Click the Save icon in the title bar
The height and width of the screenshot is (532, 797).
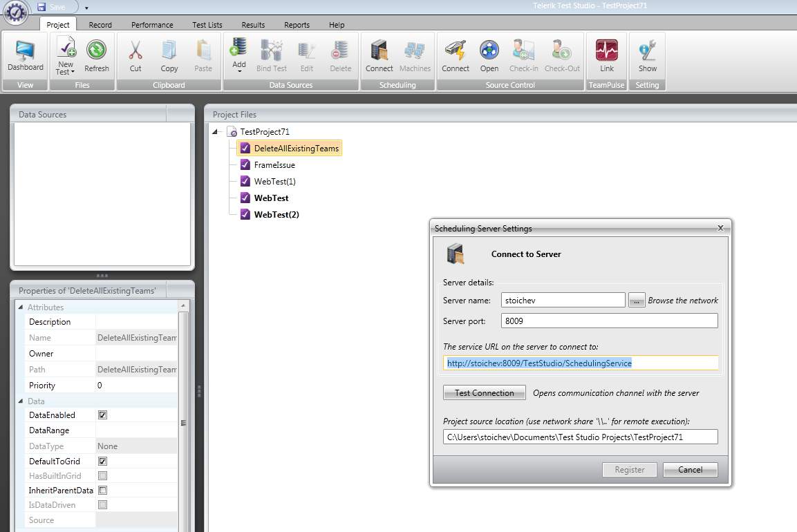41,7
